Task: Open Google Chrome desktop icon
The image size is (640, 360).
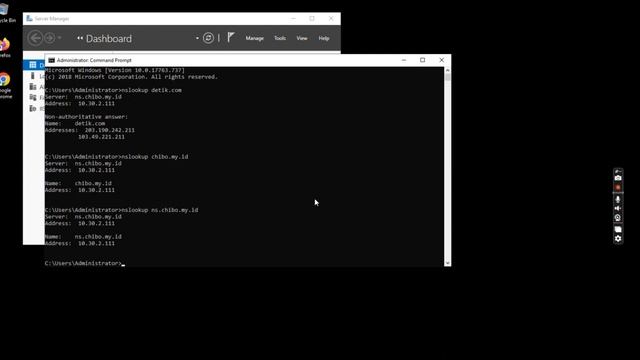Action: pos(5,85)
